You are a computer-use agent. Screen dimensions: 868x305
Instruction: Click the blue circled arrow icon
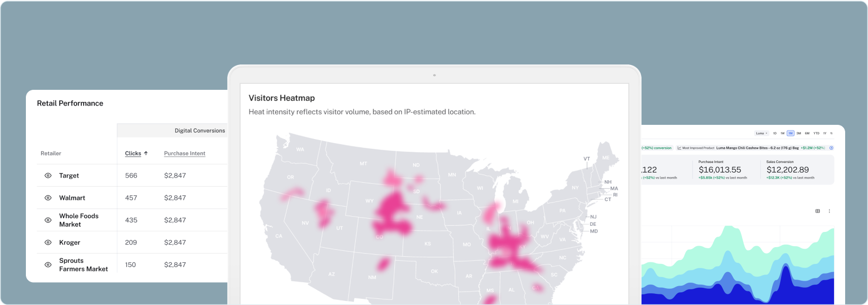[831, 148]
